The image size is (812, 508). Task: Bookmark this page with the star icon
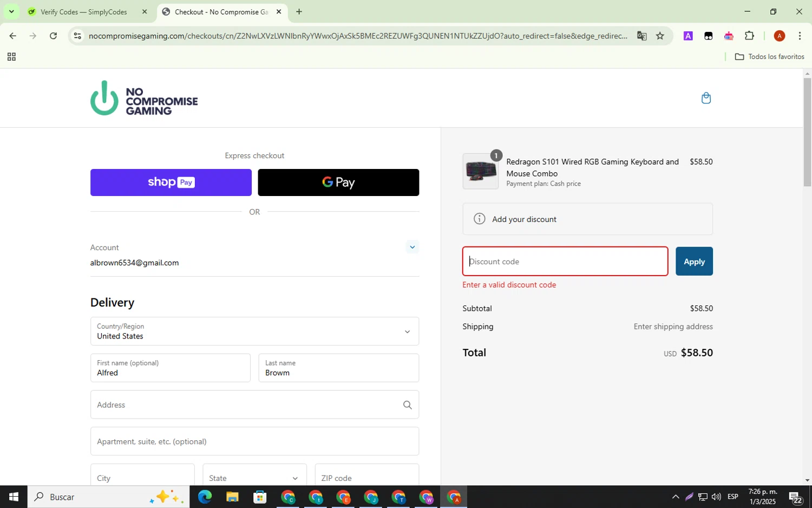click(660, 36)
